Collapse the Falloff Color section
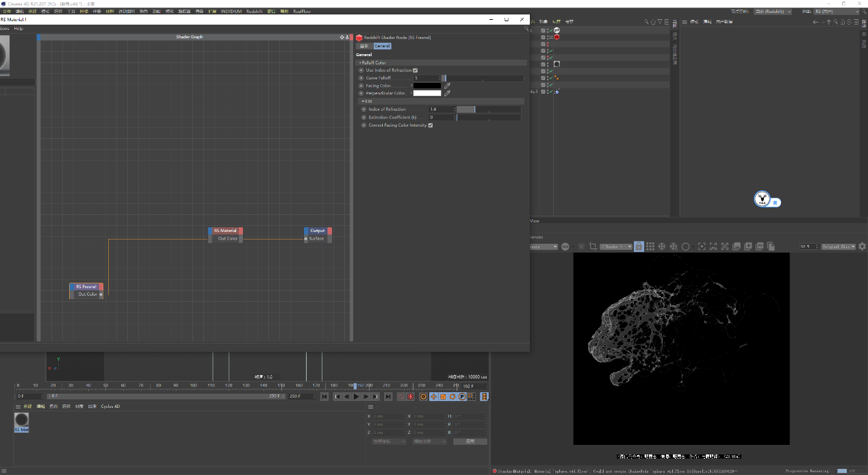Screen dimensions: 868x475 (360, 62)
